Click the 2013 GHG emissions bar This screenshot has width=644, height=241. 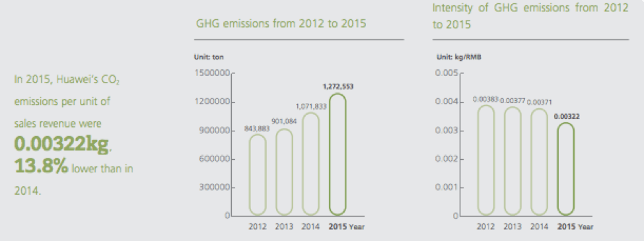click(284, 172)
